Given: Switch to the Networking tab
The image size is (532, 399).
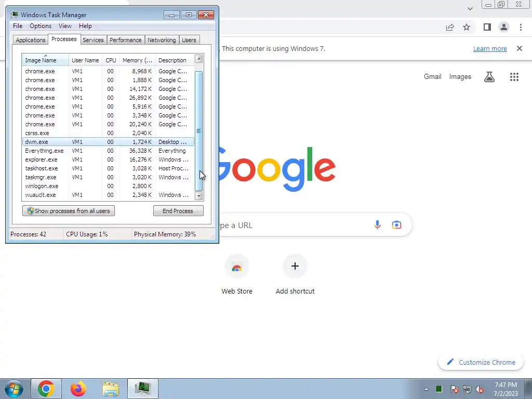Looking at the screenshot, I should click(x=162, y=40).
